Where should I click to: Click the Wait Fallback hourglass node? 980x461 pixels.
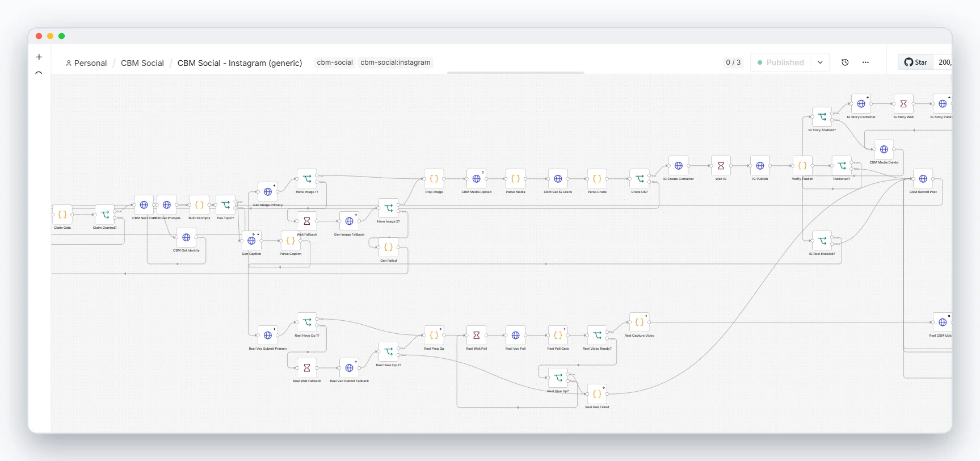click(307, 221)
